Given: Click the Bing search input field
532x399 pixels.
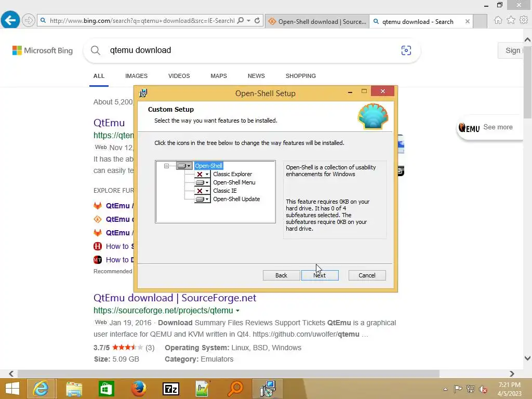Looking at the screenshot, I should pos(251,50).
